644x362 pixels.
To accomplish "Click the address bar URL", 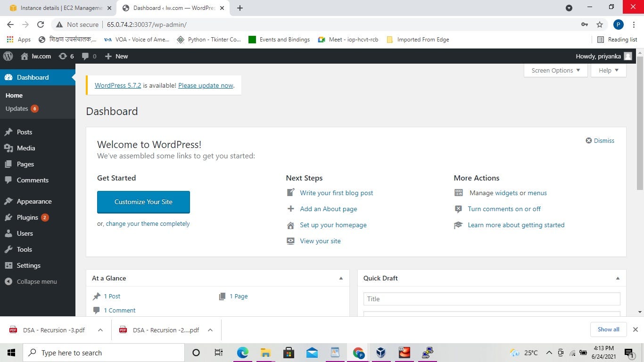I will 147,25.
